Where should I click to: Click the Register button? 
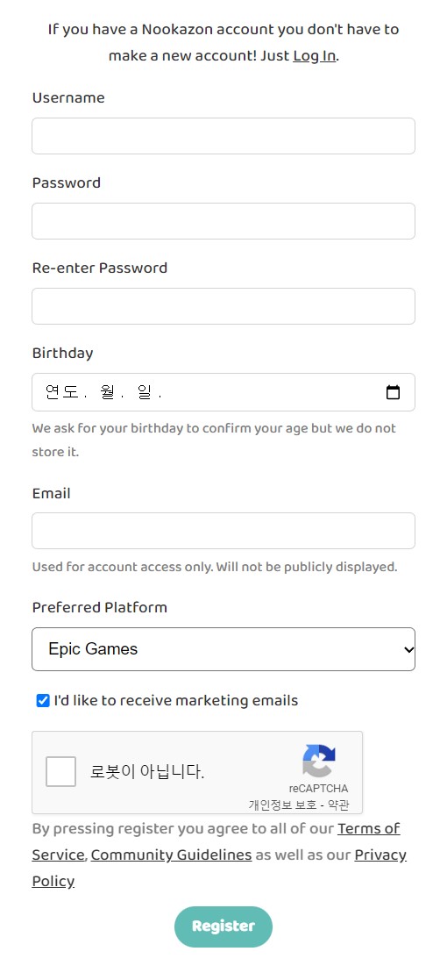pos(223,926)
